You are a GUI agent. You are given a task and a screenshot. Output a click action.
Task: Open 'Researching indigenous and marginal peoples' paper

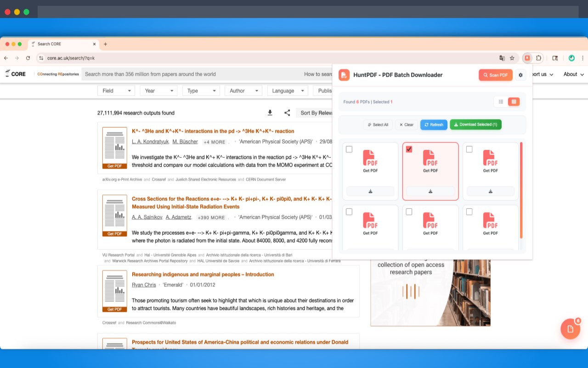pyautogui.click(x=203, y=275)
